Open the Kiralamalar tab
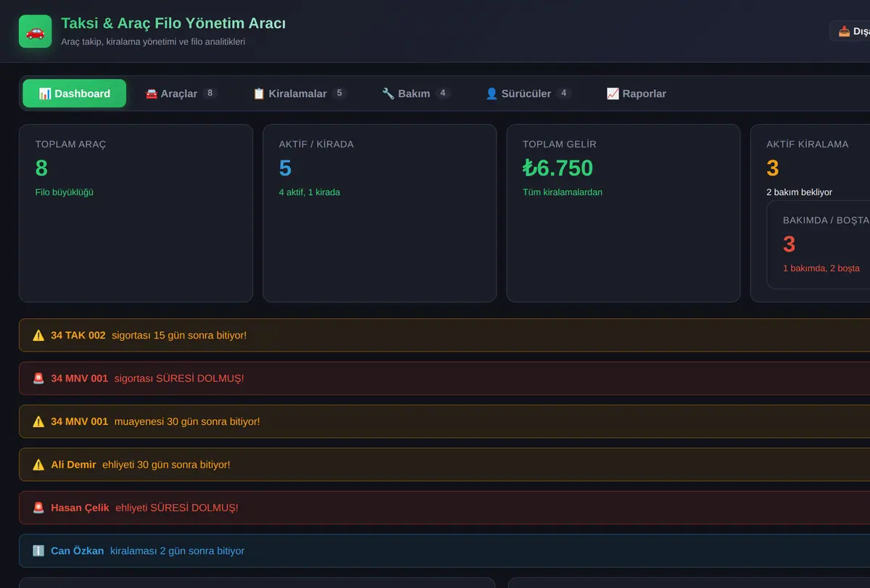Image resolution: width=870 pixels, height=588 pixels. coord(299,94)
